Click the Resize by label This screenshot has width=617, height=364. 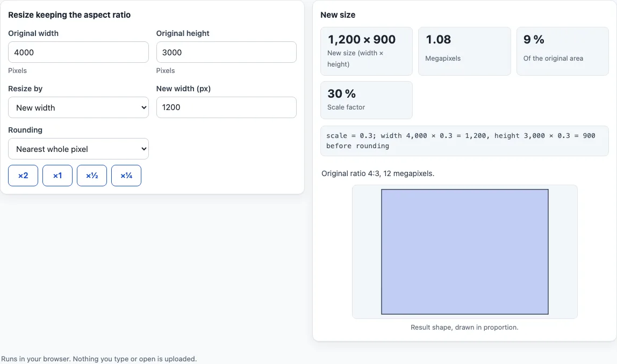pyautogui.click(x=25, y=89)
